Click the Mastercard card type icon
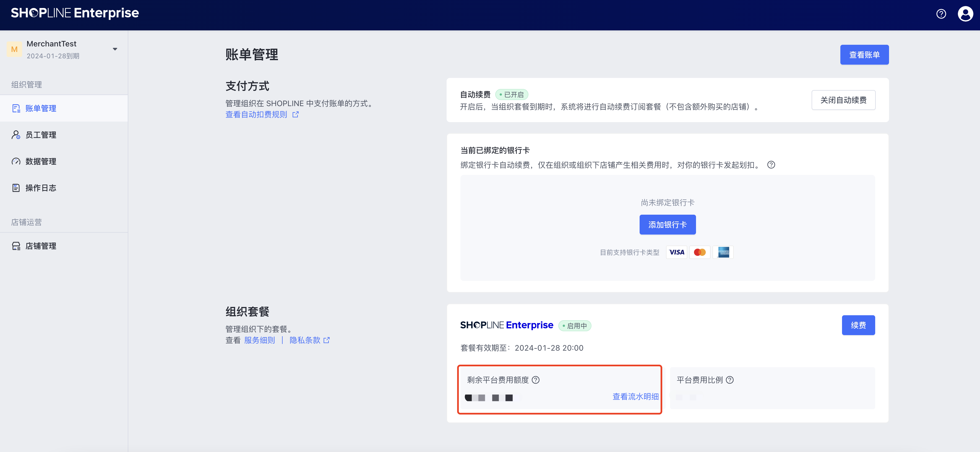This screenshot has width=980, height=452. 700,253
